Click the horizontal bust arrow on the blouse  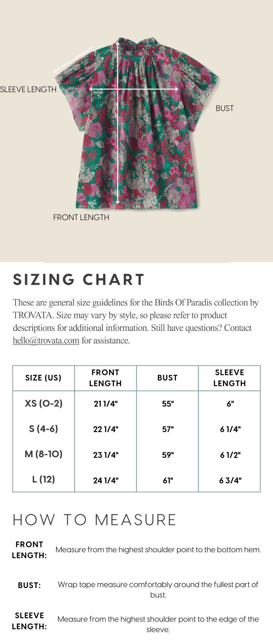tap(134, 89)
